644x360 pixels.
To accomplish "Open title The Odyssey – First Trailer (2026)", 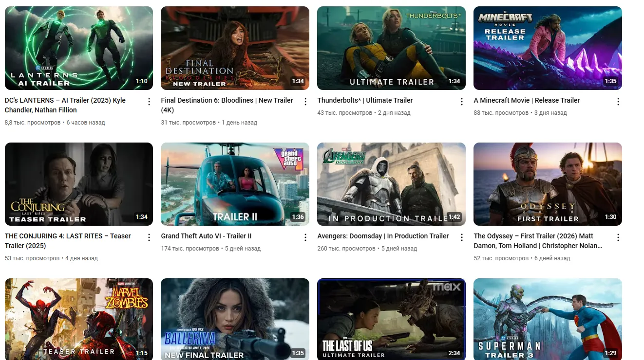I will (x=538, y=241).
